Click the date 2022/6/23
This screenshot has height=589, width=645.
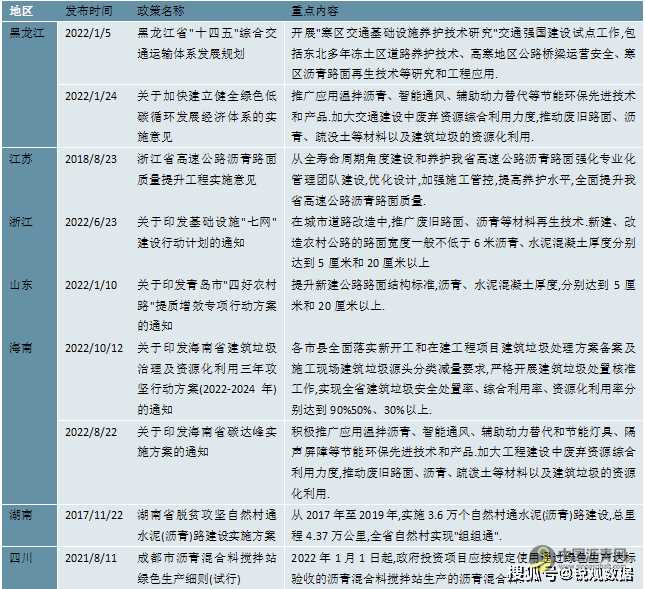click(91, 222)
